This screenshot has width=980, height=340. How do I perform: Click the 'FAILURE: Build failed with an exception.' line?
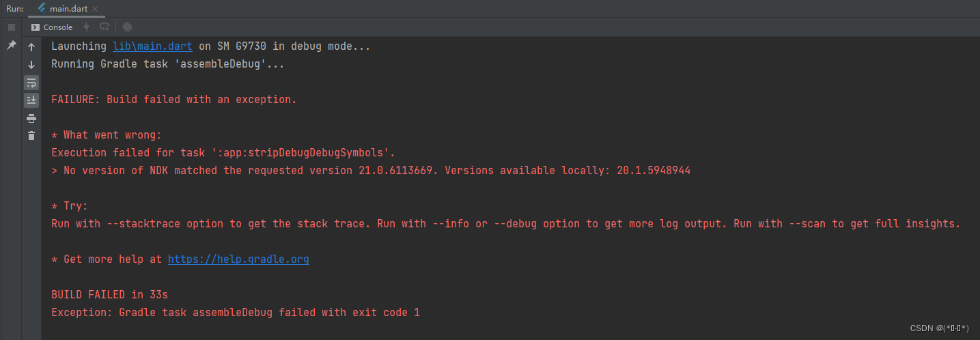[x=174, y=100]
